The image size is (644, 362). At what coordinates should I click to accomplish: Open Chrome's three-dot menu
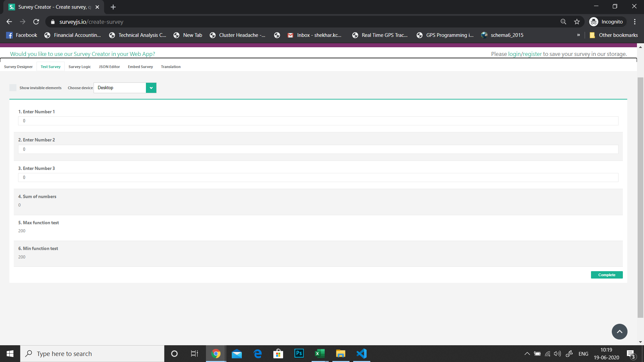635,21
